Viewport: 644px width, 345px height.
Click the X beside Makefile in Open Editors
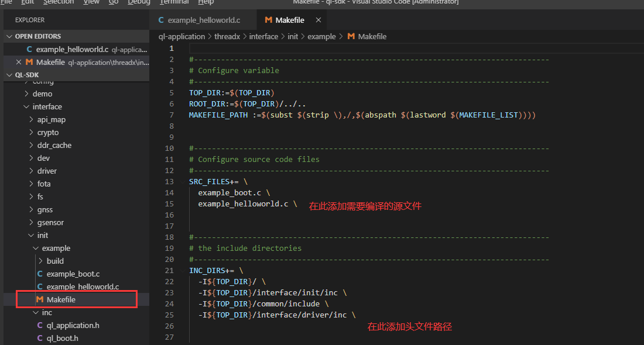tap(19, 62)
